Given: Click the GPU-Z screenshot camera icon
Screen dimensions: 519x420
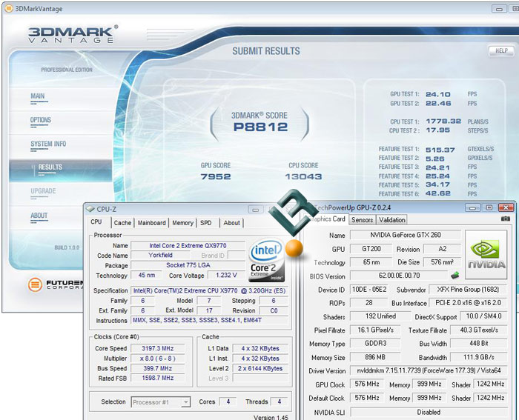Looking at the screenshot, I should [x=506, y=219].
